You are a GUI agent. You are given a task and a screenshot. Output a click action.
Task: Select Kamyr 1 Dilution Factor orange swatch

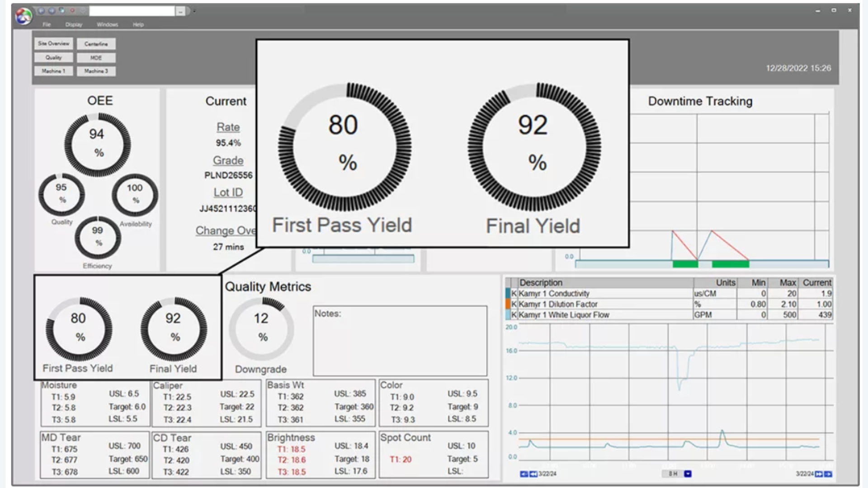(x=508, y=304)
